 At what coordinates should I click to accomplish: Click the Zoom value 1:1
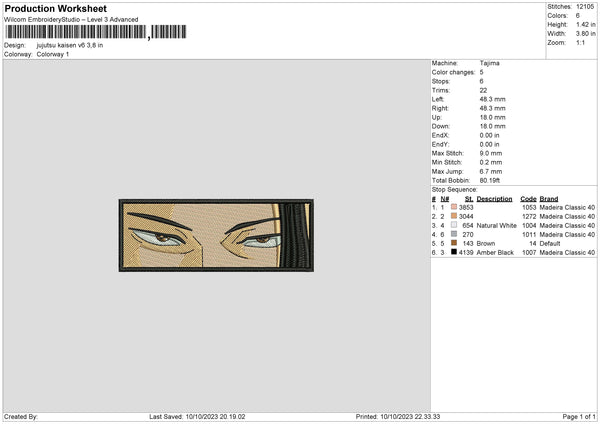point(580,42)
